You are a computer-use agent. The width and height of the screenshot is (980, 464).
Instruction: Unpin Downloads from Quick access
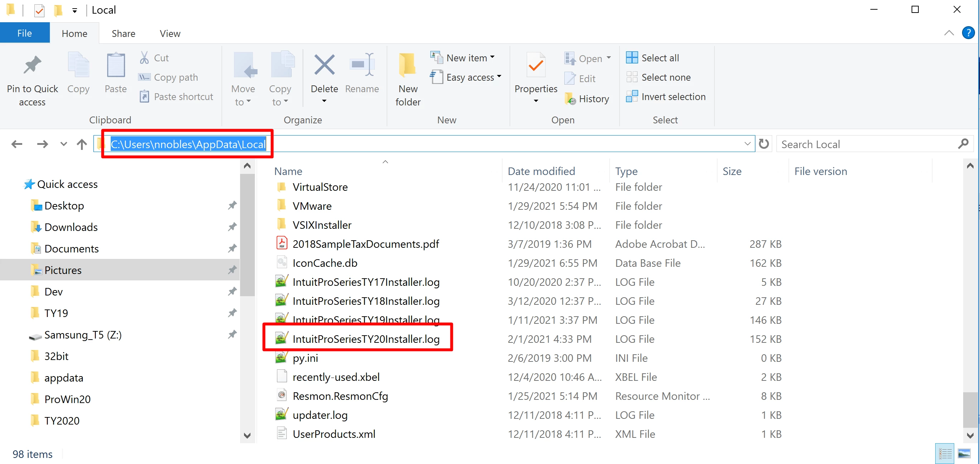point(232,227)
